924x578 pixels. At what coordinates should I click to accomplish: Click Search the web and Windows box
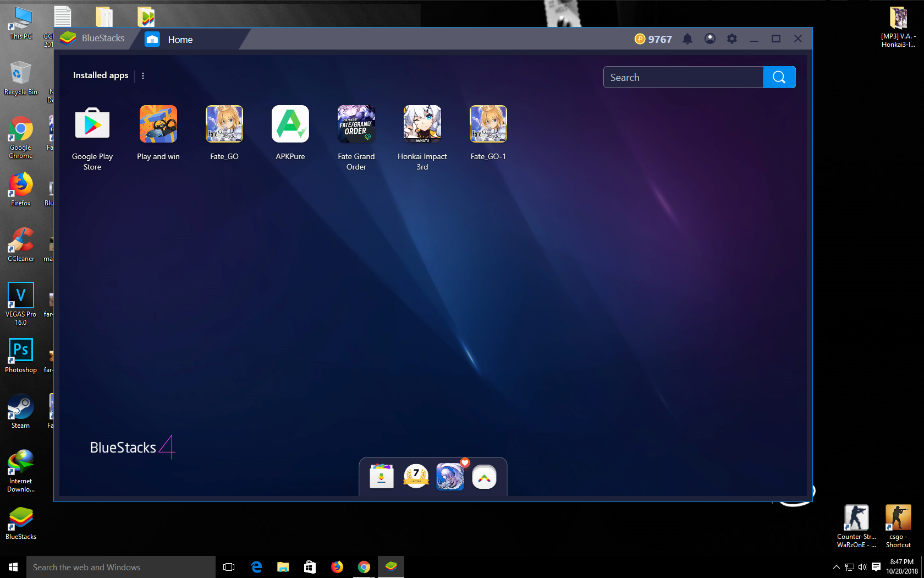[121, 567]
